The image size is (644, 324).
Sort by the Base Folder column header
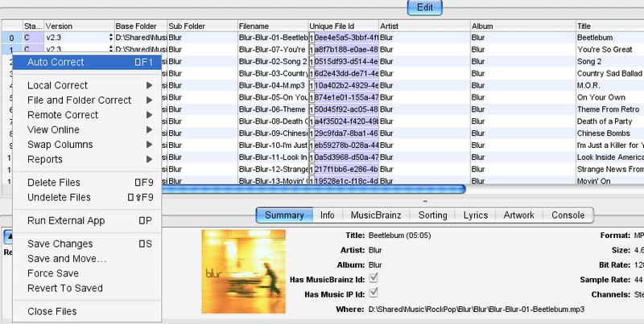point(141,27)
